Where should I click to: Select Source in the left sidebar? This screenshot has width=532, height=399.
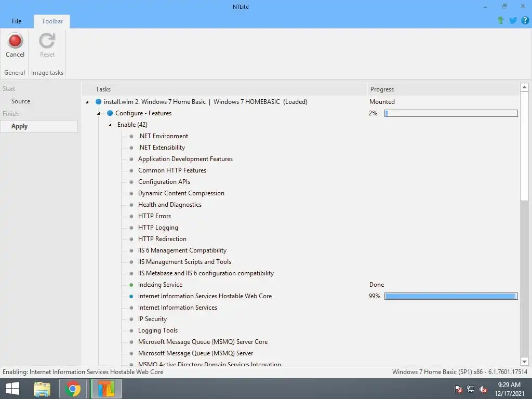click(x=21, y=101)
